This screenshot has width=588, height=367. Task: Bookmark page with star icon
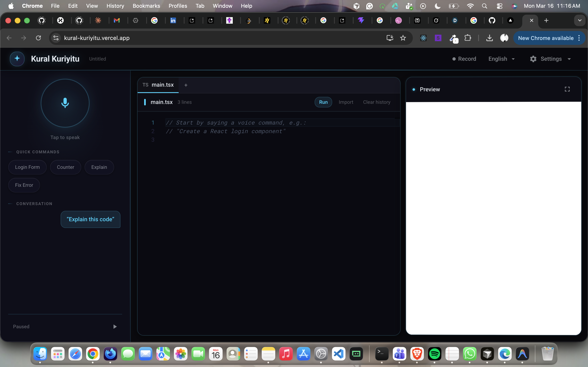click(x=403, y=38)
